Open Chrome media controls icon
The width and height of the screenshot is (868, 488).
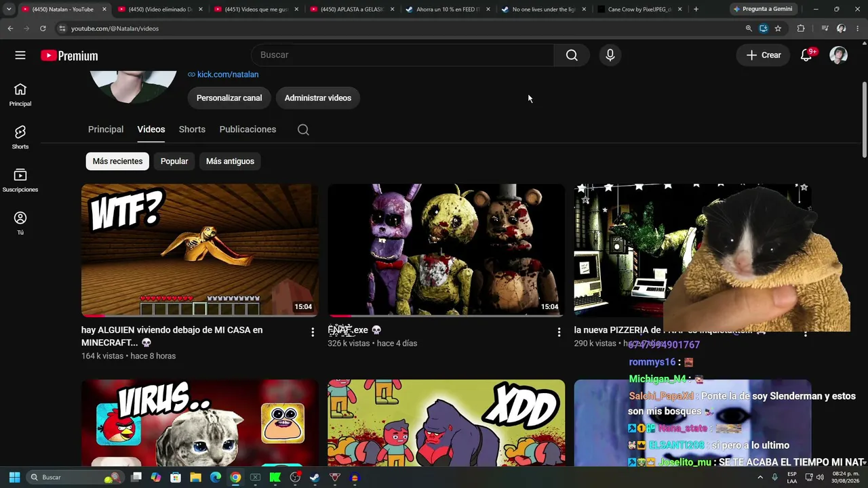point(825,28)
